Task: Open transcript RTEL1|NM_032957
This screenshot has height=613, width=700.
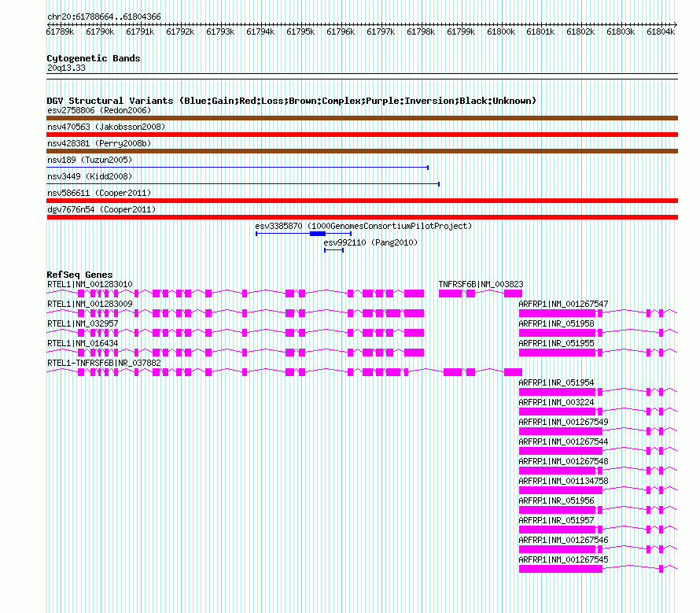Action: (83, 323)
